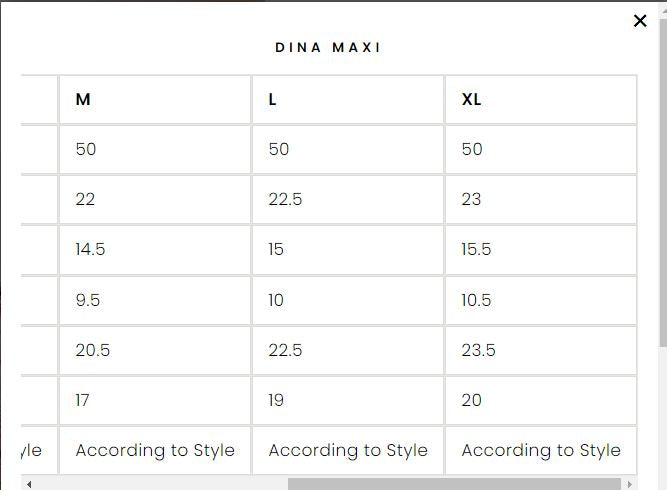Click the 10.5 cell in XL column
This screenshot has width=667, height=490.
point(476,300)
